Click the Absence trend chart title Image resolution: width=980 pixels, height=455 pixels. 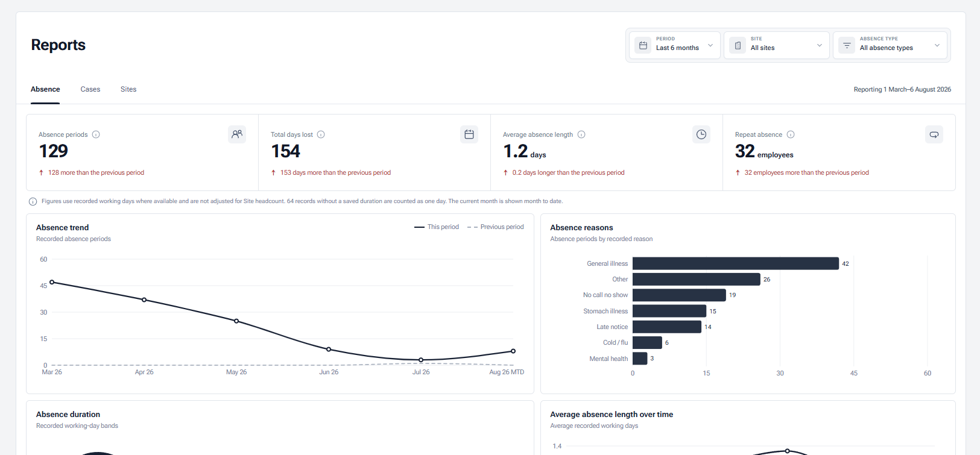click(x=63, y=227)
